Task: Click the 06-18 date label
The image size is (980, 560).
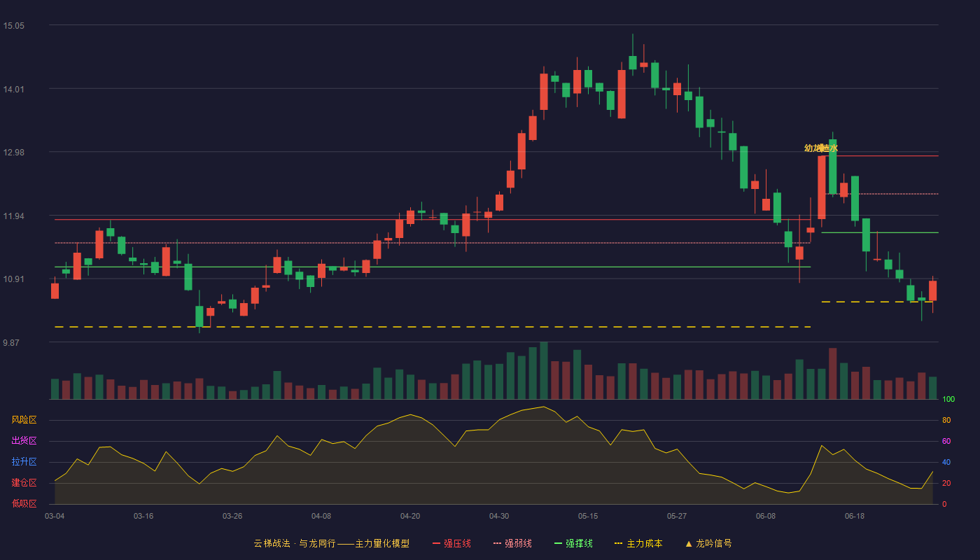Action: coord(855,516)
